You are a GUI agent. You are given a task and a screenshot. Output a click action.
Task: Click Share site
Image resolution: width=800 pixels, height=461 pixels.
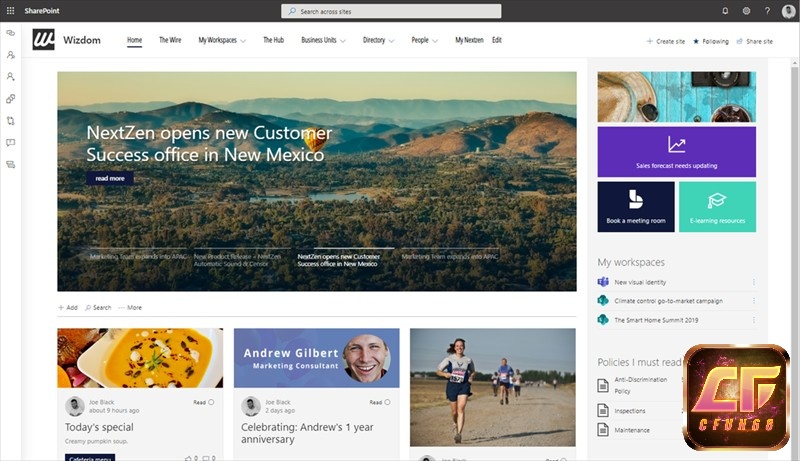pyautogui.click(x=755, y=41)
